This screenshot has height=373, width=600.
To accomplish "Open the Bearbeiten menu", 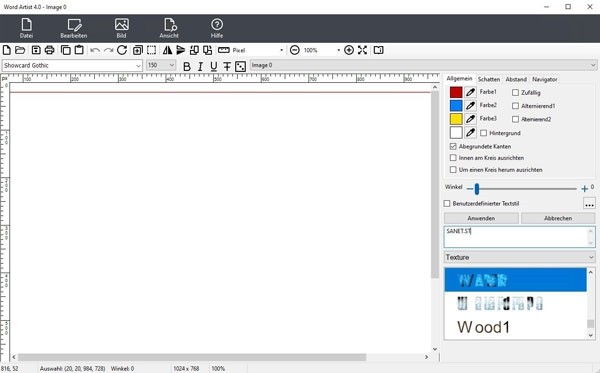I will [x=74, y=28].
